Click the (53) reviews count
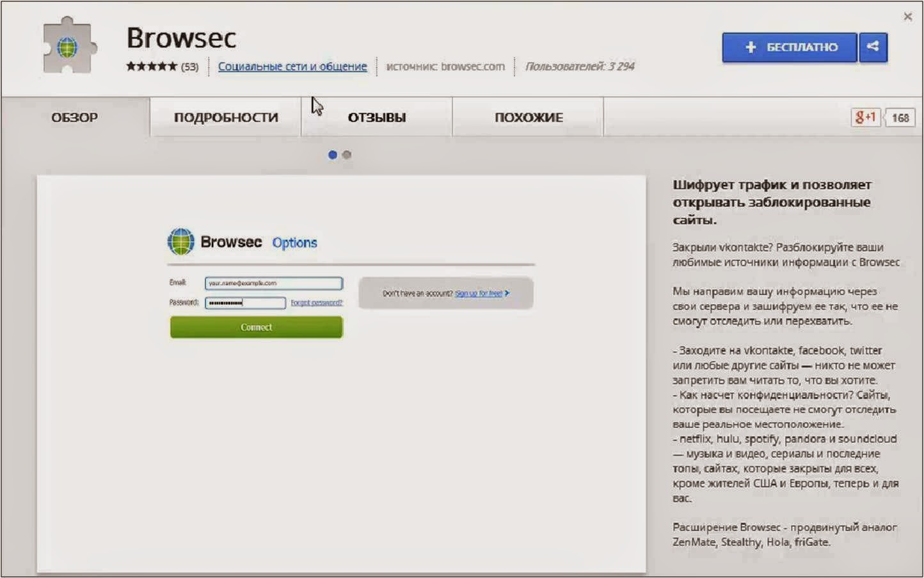Image resolution: width=924 pixels, height=578 pixels. 189,67
